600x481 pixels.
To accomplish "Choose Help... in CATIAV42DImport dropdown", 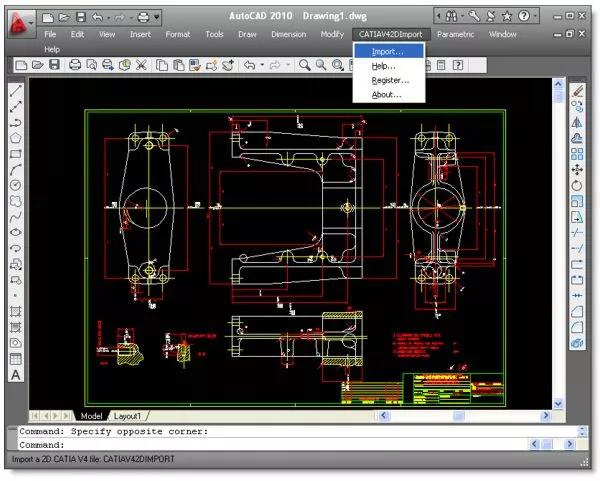I will pyautogui.click(x=389, y=66).
